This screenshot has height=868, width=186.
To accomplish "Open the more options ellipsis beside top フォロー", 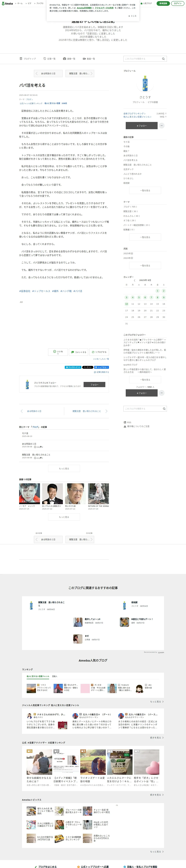I will (162, 126).
